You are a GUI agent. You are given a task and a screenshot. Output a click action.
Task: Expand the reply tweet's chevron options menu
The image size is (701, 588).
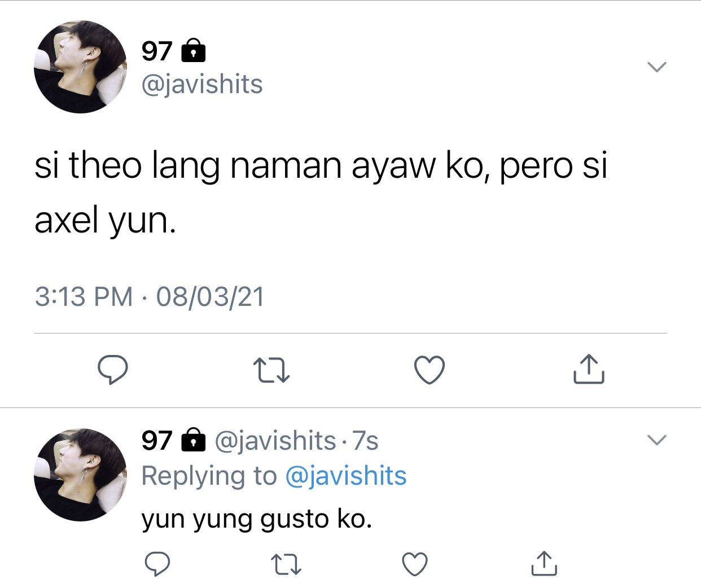656,440
